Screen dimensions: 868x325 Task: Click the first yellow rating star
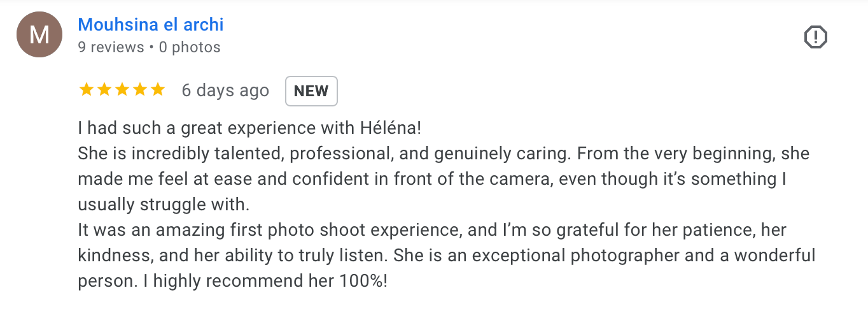point(85,90)
